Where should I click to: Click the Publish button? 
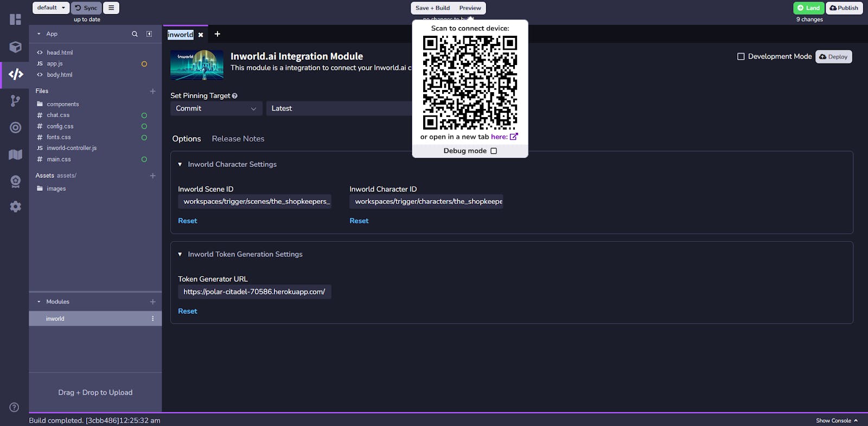(x=844, y=8)
